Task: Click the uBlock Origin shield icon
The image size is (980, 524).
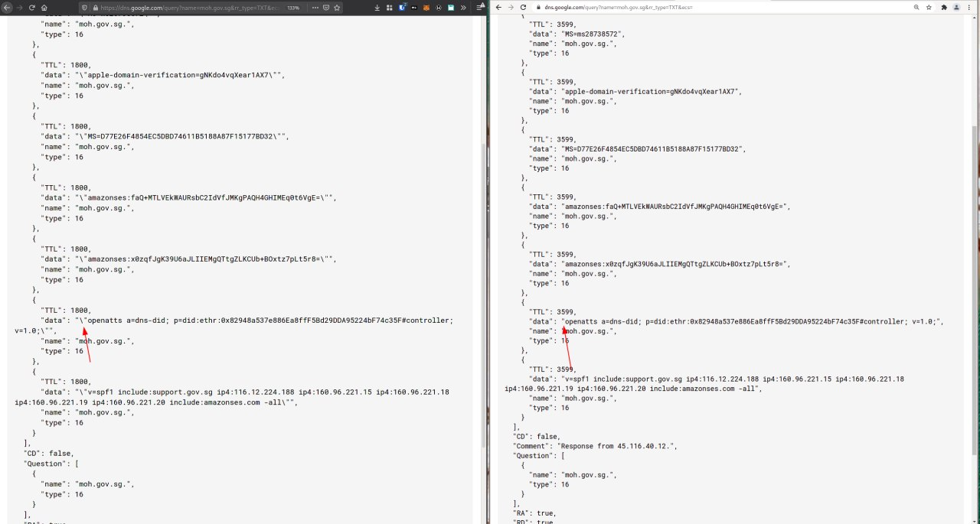Action: 402,7
